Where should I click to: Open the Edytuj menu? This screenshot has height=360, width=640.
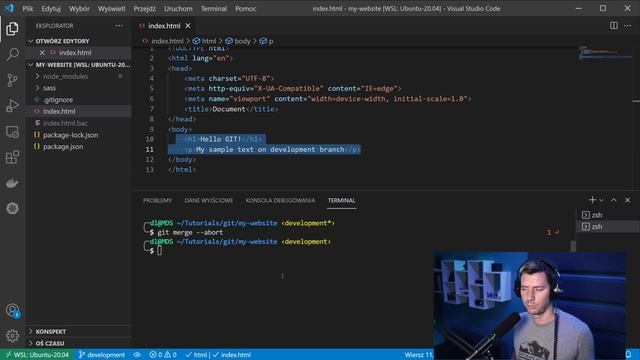tap(51, 9)
